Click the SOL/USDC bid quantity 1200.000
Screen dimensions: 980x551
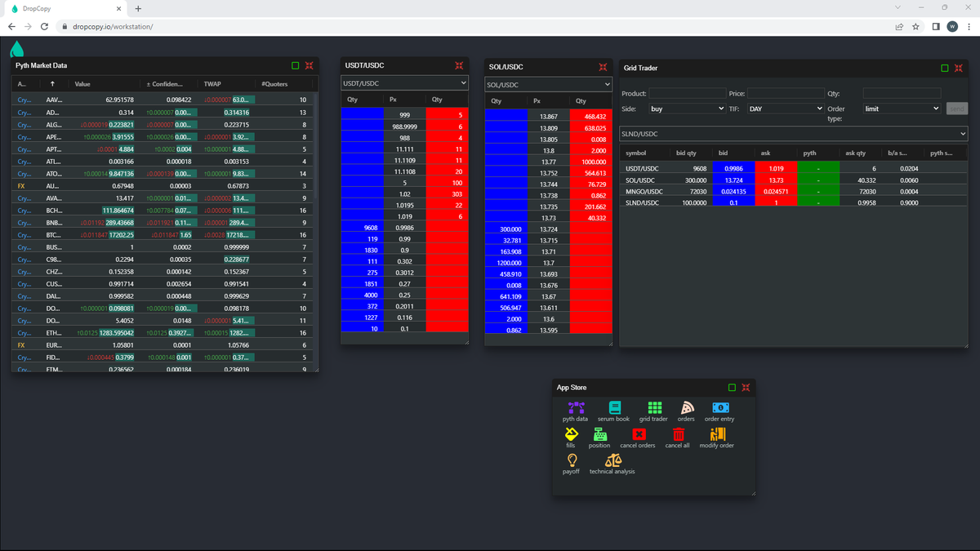[x=508, y=263]
